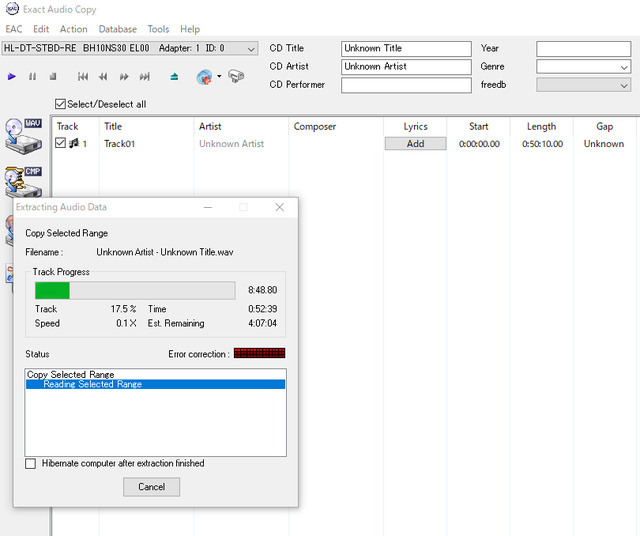Click the Gap Unknown cell

click(604, 144)
